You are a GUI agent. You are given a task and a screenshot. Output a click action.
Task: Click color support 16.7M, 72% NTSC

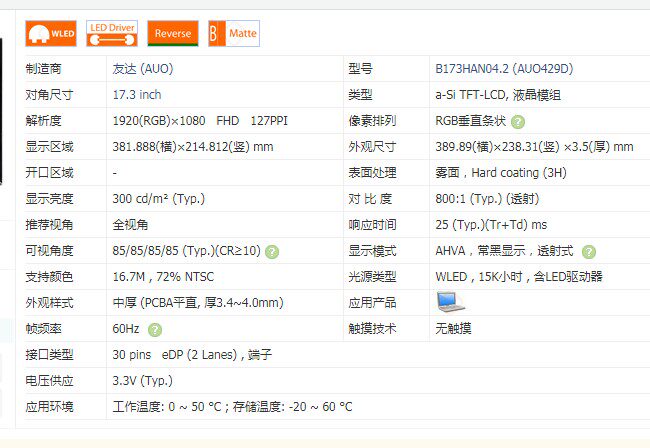click(163, 277)
